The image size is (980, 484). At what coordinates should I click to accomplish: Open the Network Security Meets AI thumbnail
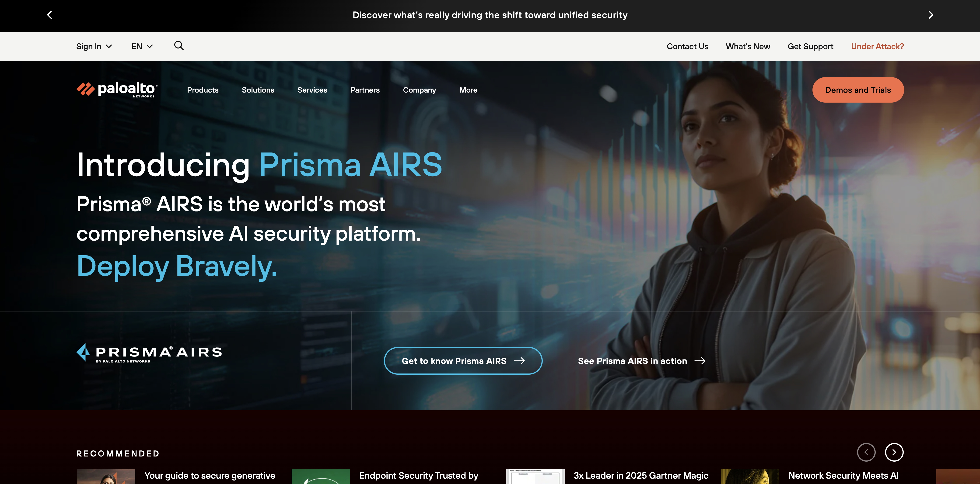750,476
